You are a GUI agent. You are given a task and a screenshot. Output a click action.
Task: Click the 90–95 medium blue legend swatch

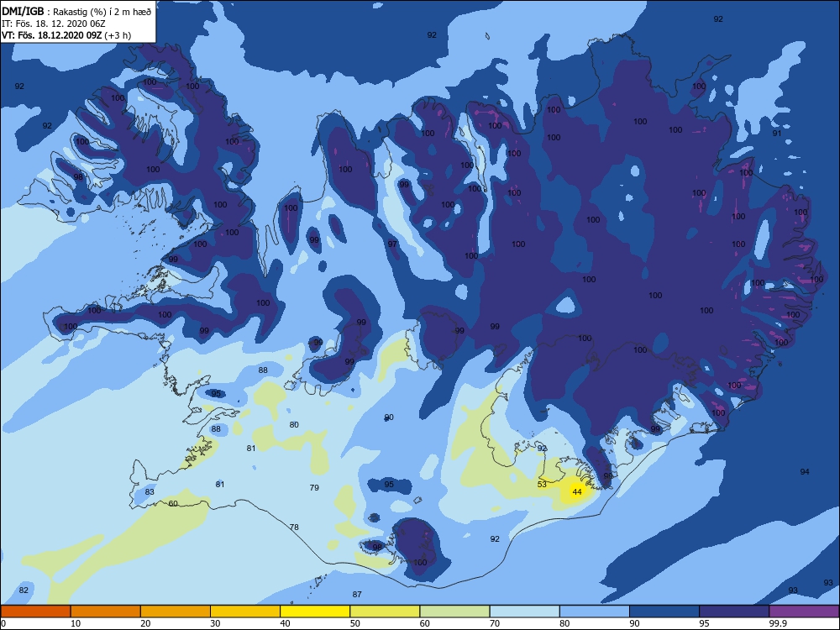point(664,612)
